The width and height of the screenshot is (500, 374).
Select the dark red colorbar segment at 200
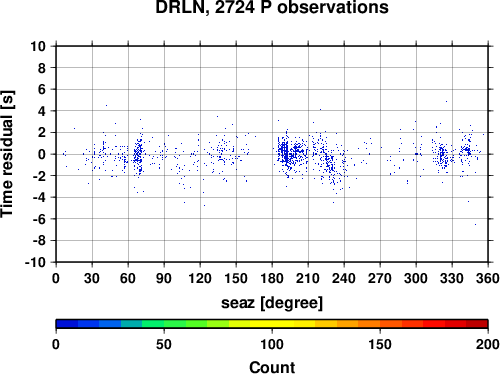pyautogui.click(x=477, y=324)
